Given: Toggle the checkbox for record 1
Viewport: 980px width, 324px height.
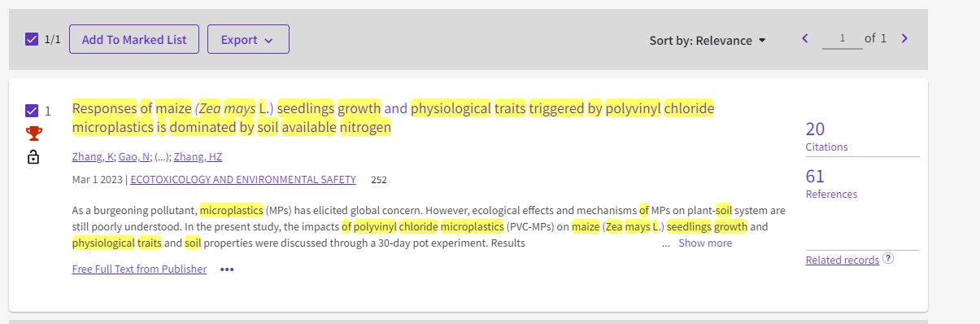Looking at the screenshot, I should 32,111.
